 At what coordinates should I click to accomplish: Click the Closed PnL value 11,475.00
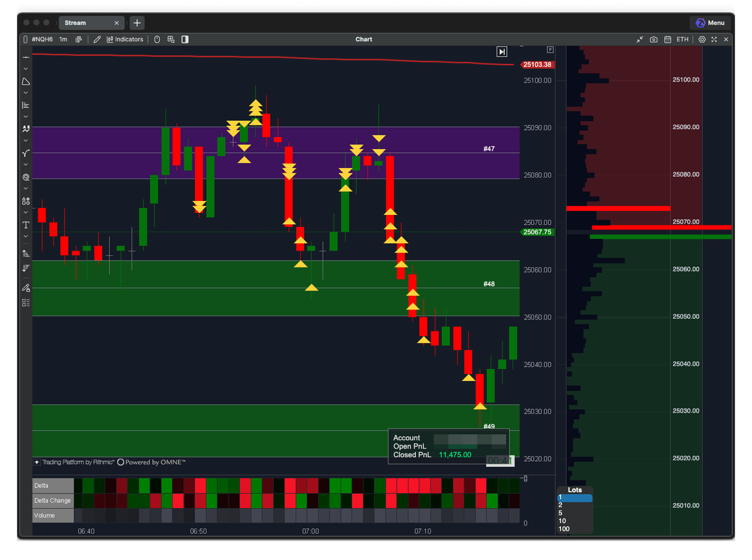[455, 455]
